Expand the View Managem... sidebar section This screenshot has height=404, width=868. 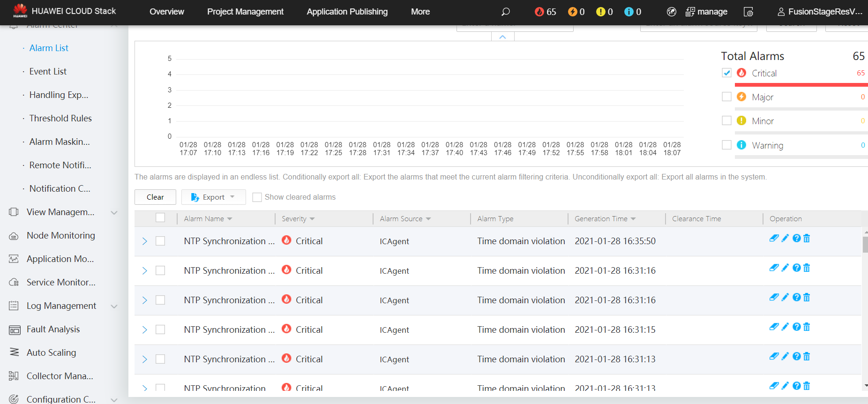click(x=114, y=213)
